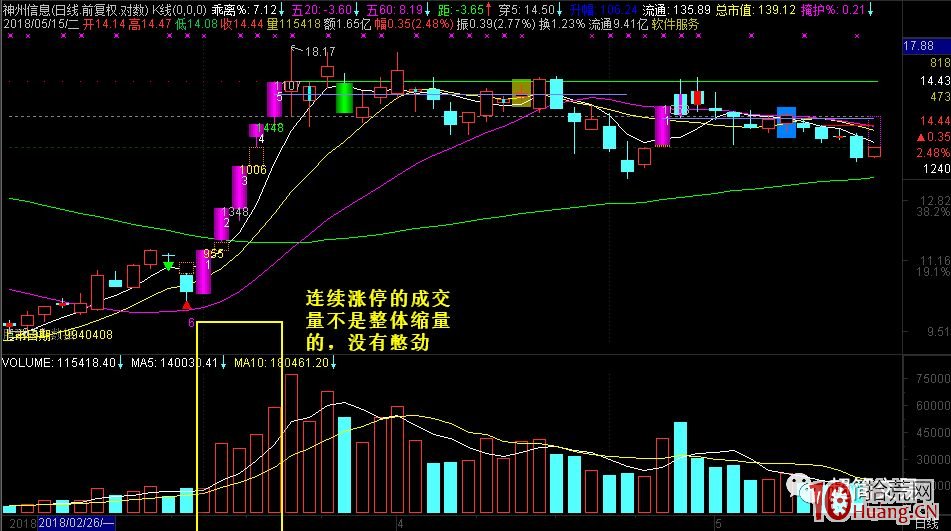Click the 38.2% retracement level on the price axis
Image resolution: width=951 pixels, height=531 pixels.
[x=933, y=212]
